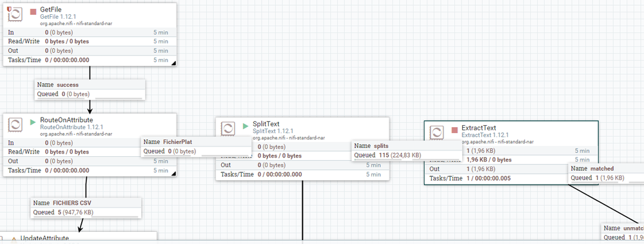Click ExtractText org.apache.nifi bundle text
Screen dimensions: 644x244
pos(498,141)
